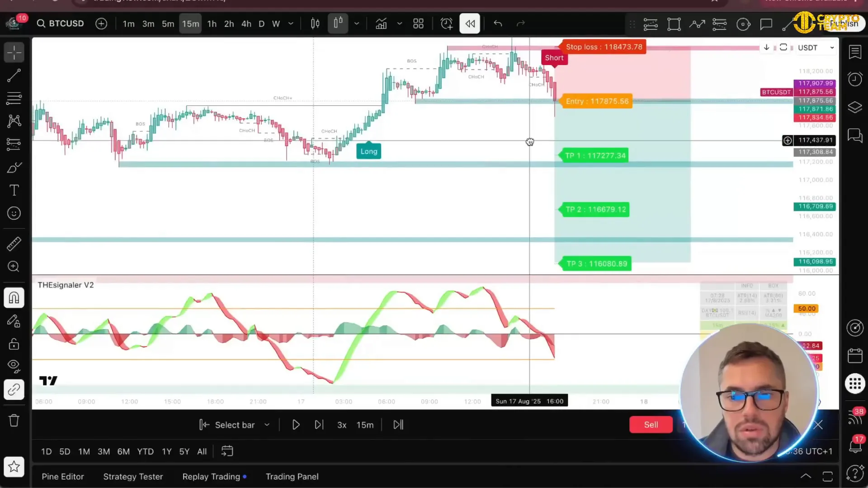This screenshot has width=868, height=488.
Task: Click the red Sell button
Action: [651, 425]
